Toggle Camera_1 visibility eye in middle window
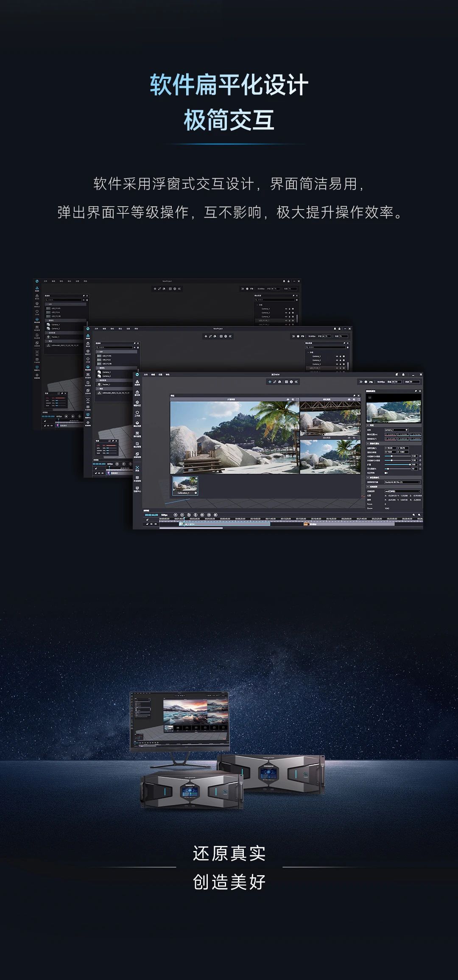The width and height of the screenshot is (458, 980). point(337,356)
